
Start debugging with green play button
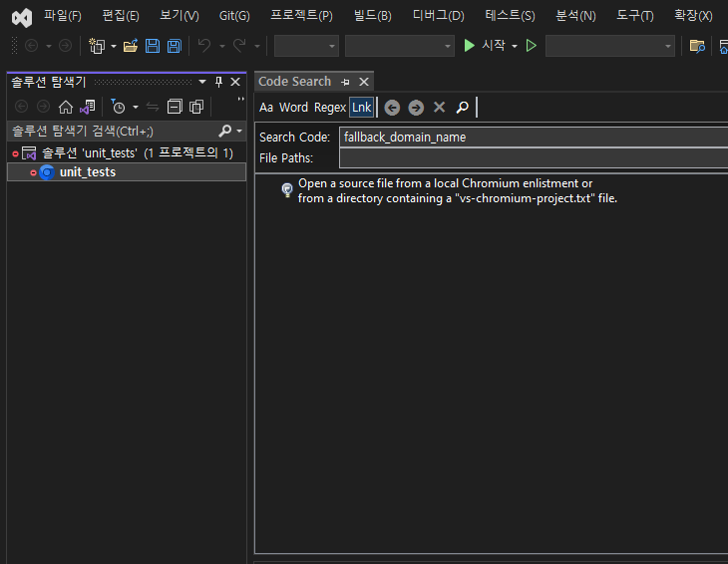coord(470,46)
